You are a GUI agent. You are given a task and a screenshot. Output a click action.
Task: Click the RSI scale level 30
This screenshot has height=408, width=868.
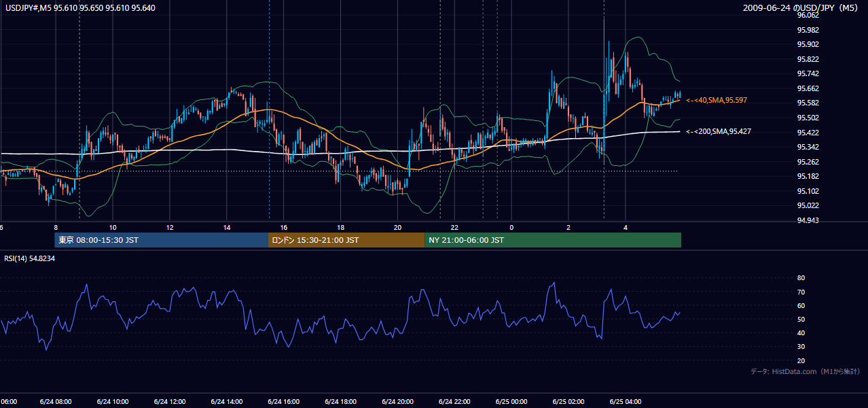pyautogui.click(x=801, y=347)
